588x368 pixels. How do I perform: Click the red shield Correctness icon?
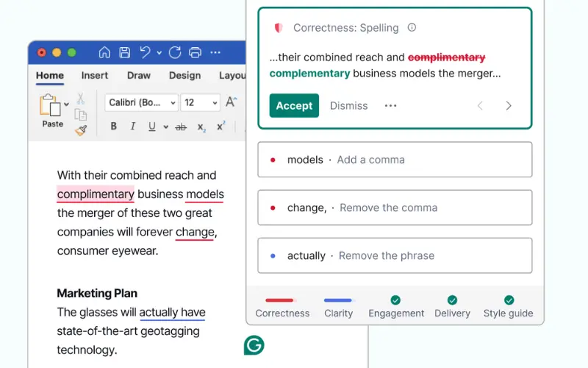click(279, 28)
